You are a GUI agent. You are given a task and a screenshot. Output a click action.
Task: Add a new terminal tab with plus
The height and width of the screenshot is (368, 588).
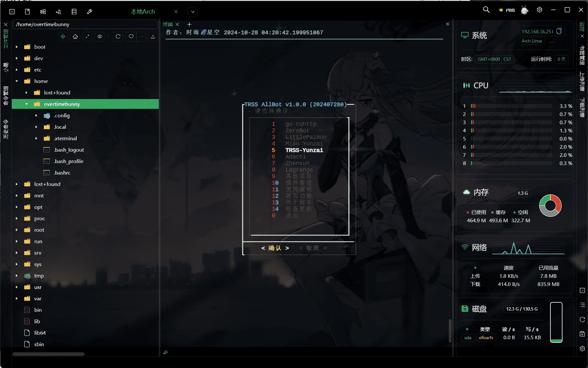(189, 25)
